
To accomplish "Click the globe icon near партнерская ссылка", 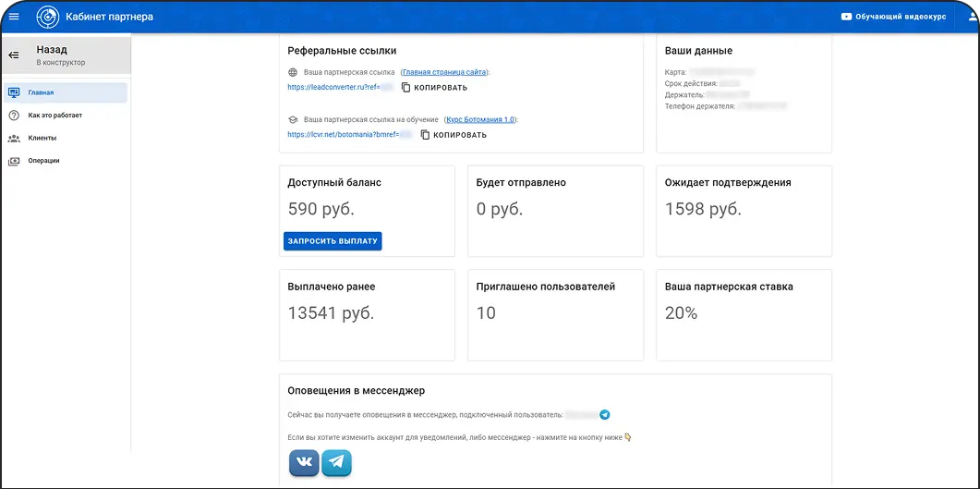I will (293, 72).
